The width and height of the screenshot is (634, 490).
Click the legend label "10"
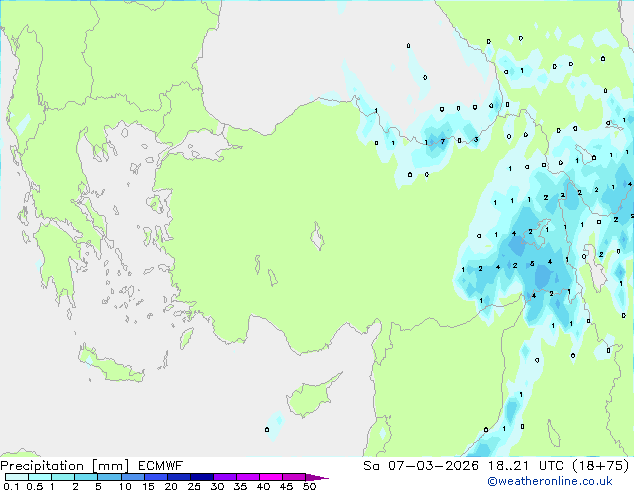click(x=125, y=486)
